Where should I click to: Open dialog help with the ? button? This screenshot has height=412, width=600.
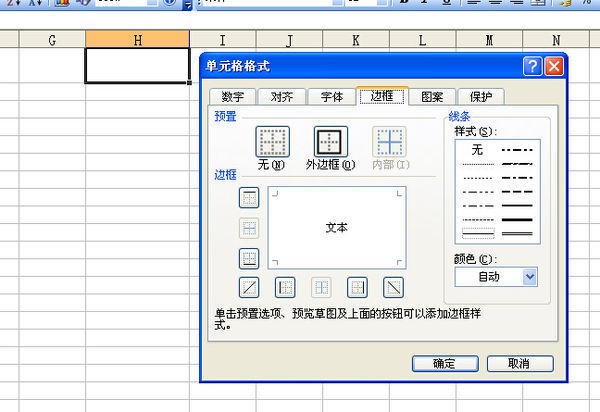click(x=532, y=67)
